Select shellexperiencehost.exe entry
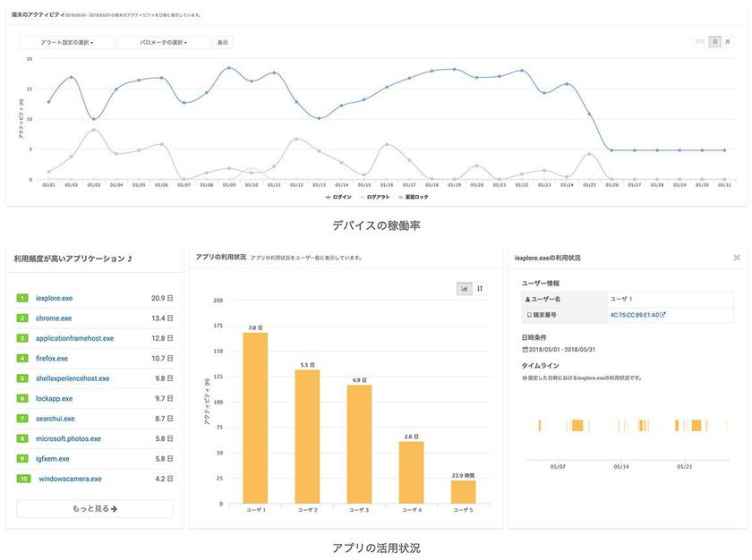The image size is (752, 560). (x=73, y=378)
